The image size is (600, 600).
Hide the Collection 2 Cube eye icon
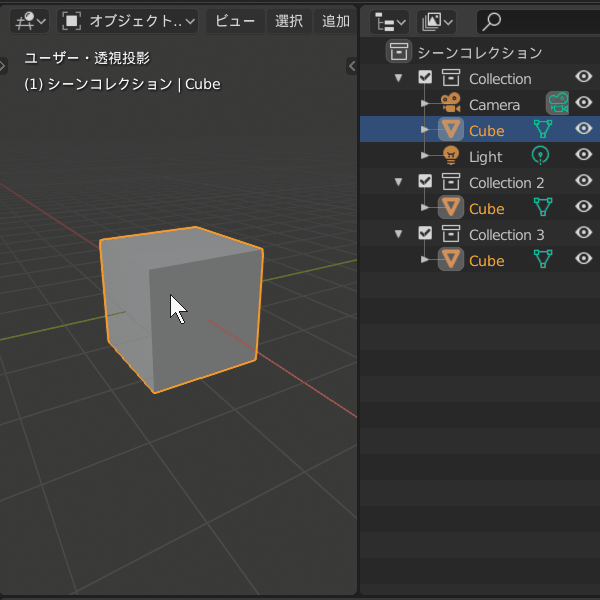[584, 206]
